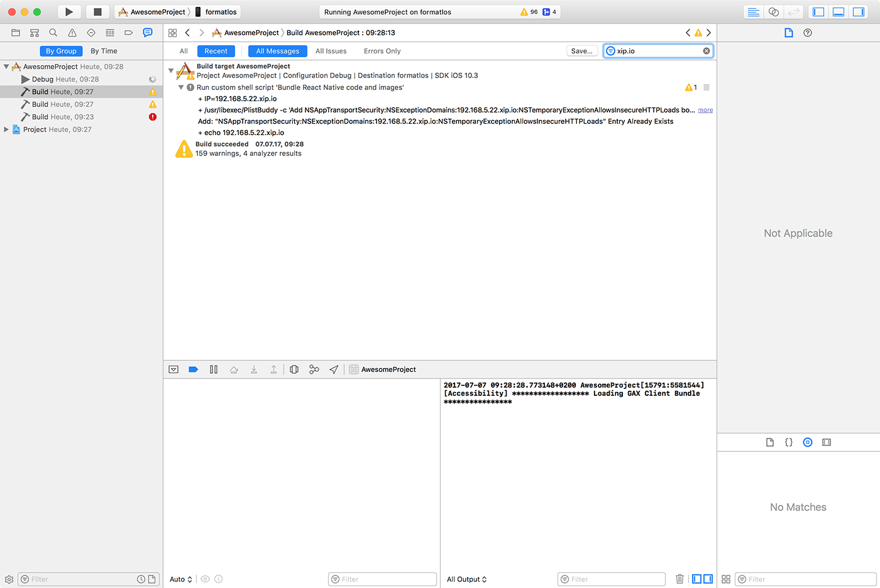Stop the running AwesomeProject build
The image size is (880, 588).
pos(97,12)
